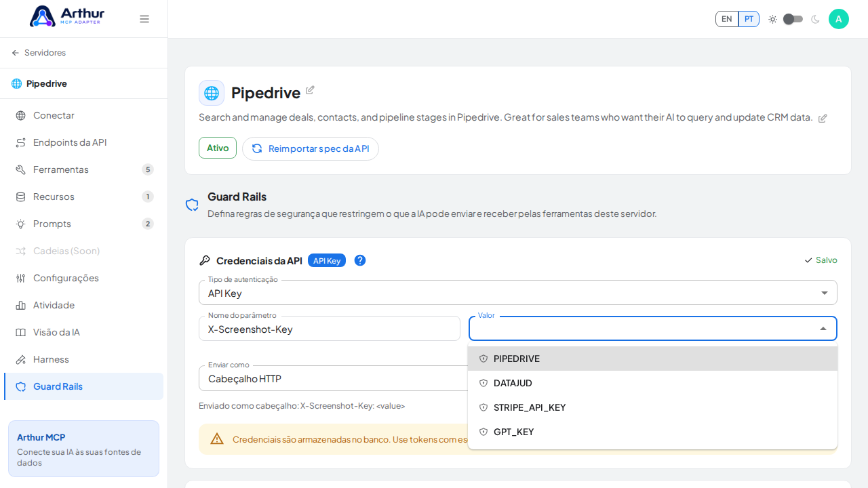This screenshot has width=868, height=488.
Task: Click the text 'Enviado como cabeçalho: X-Screenshot-Key: <value>'
Action: point(302,406)
